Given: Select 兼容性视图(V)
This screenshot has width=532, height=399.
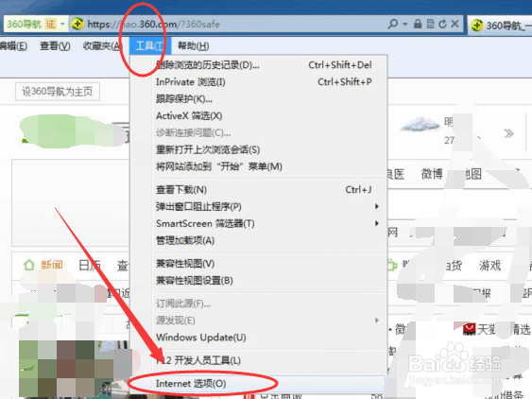Looking at the screenshot, I should pyautogui.click(x=258, y=264).
